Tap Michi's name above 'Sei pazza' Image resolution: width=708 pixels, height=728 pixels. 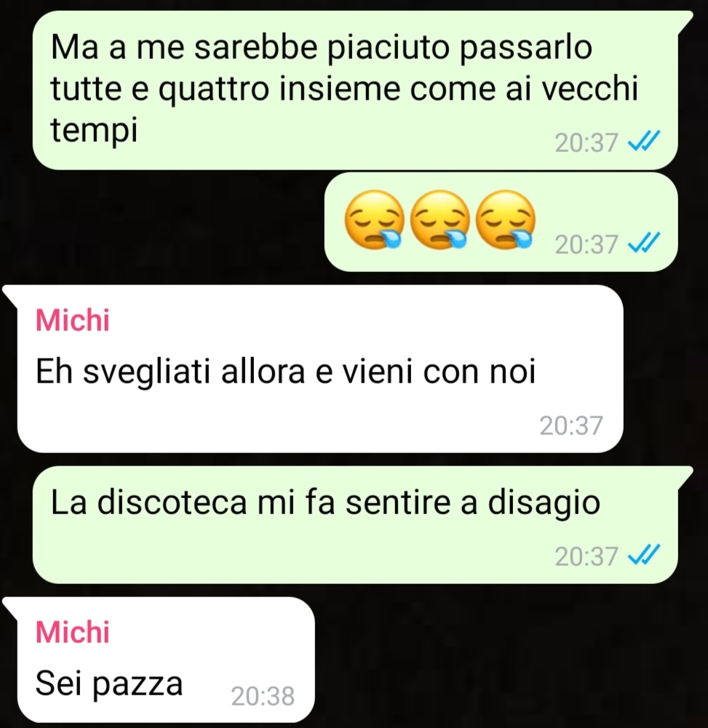[73, 632]
